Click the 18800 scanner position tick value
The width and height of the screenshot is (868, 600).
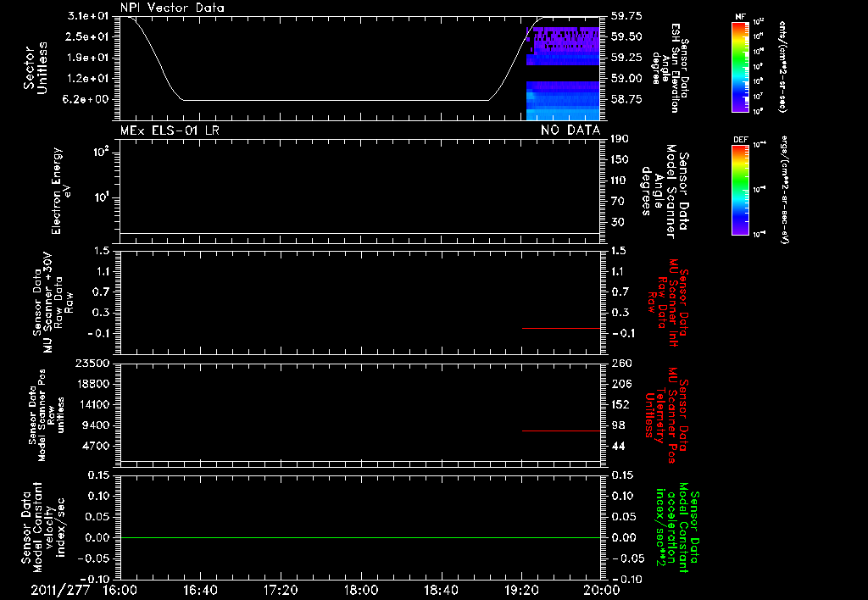pyautogui.click(x=92, y=384)
